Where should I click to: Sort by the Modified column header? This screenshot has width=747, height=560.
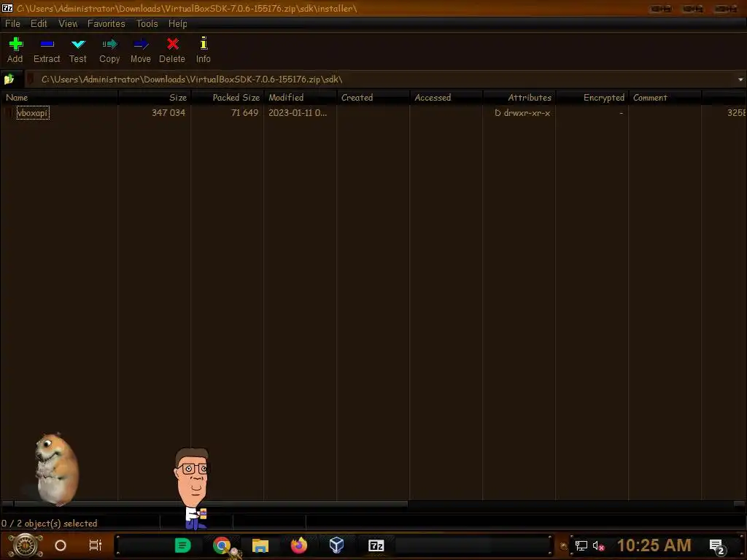(300, 98)
